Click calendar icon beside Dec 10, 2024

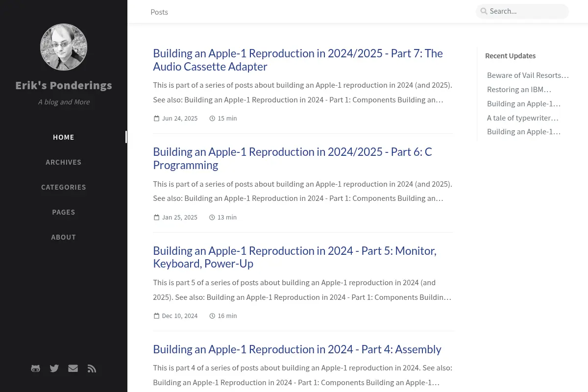coord(157,316)
